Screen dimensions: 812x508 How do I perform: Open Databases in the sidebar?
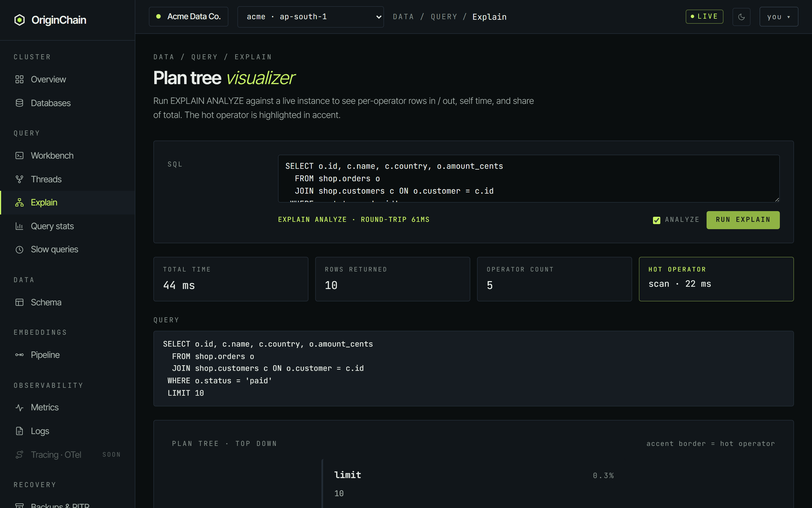(68, 103)
